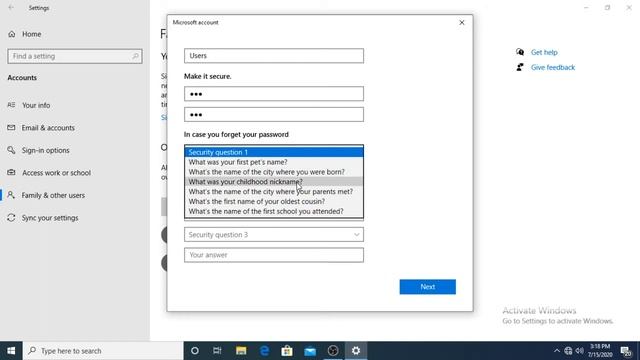This screenshot has width=640, height=360.
Task: Open Microsoft Store from the taskbar
Action: coord(287,351)
